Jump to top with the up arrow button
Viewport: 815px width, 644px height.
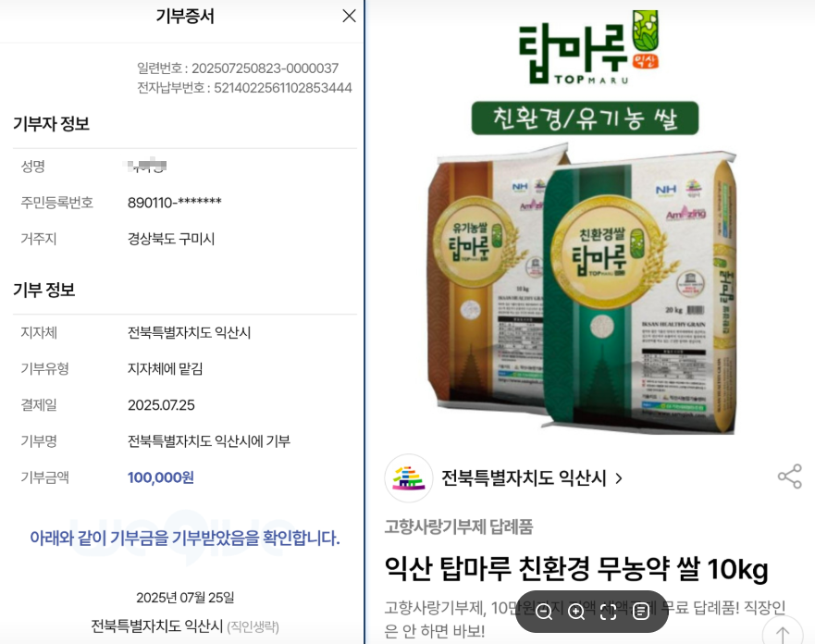(x=783, y=632)
